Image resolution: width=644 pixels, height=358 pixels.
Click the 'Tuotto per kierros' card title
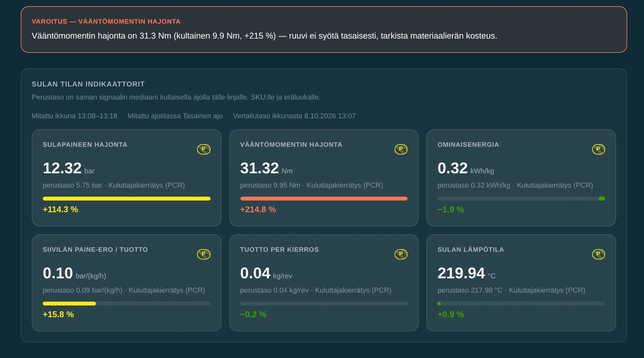[x=279, y=250]
